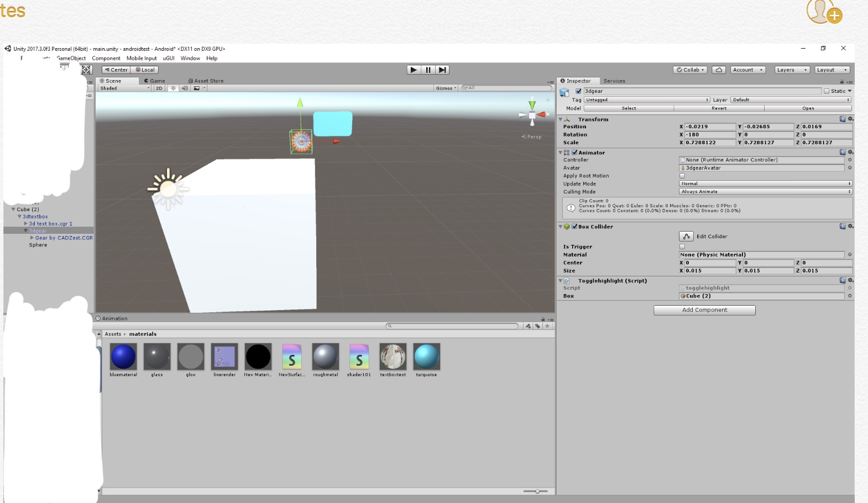Open Box Collider help reference icon
Image resolution: width=868 pixels, height=503 pixels.
(x=843, y=226)
